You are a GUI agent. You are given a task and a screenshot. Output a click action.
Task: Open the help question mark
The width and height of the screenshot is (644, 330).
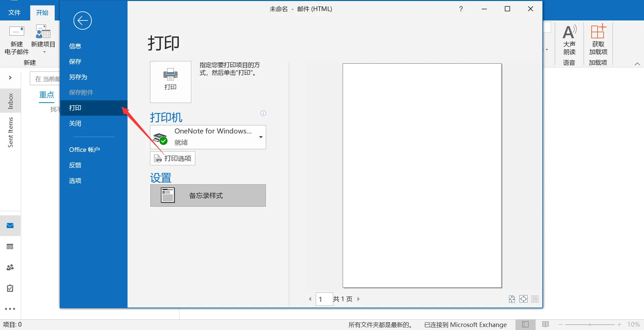tap(461, 9)
